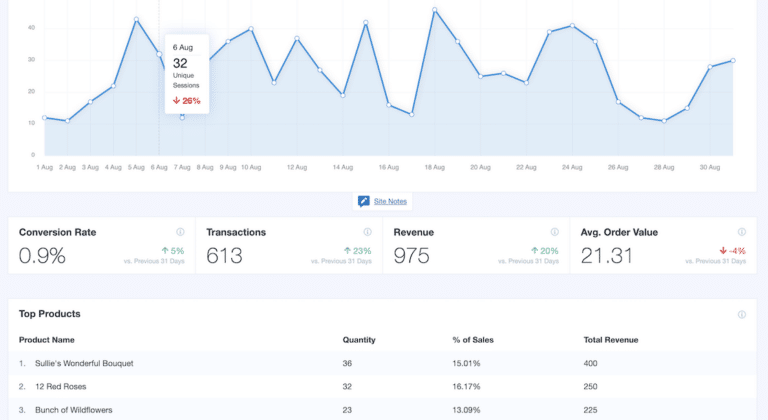Viewport: 768px width, 420px height.
Task: Show info for Avg. Order Value card
Action: [742, 232]
